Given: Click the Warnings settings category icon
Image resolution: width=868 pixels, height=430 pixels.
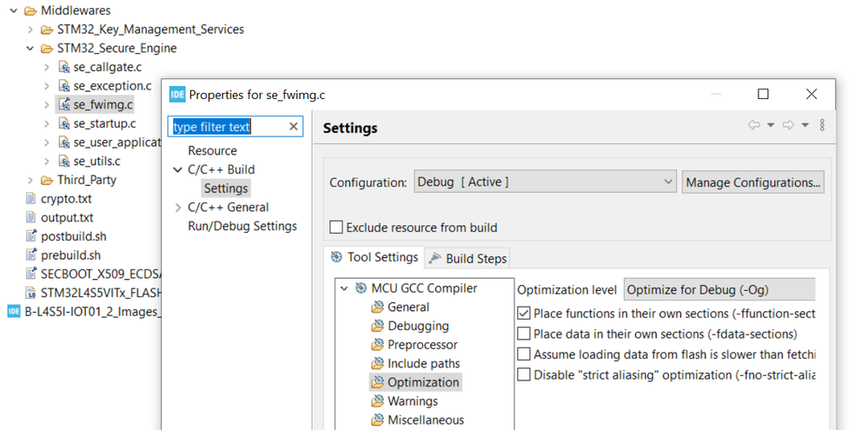Looking at the screenshot, I should (378, 401).
